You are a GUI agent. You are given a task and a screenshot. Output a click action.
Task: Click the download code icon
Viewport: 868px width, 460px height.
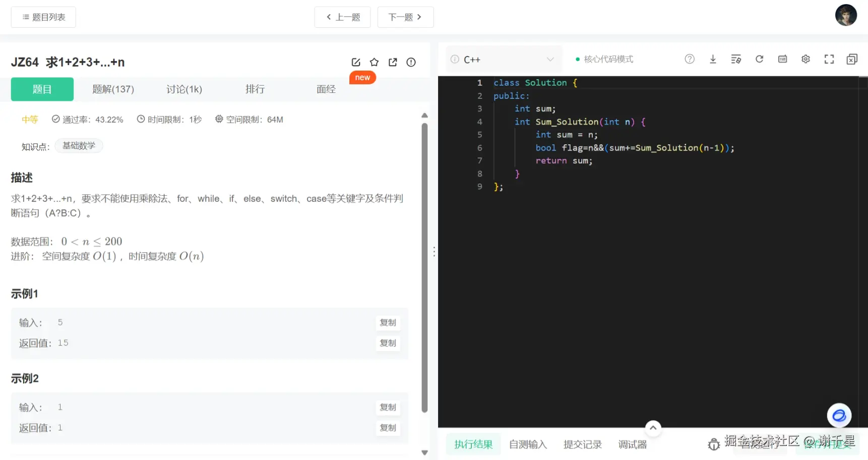pyautogui.click(x=713, y=59)
